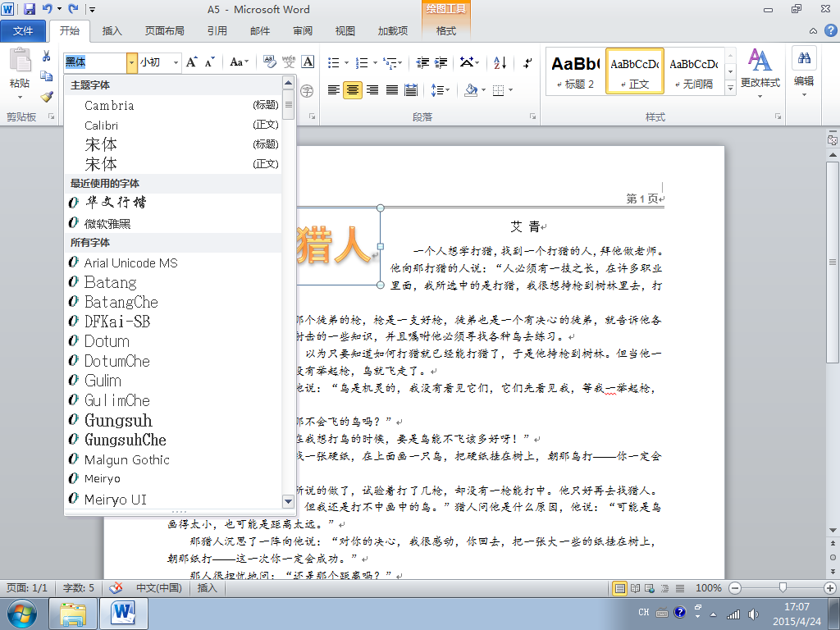Screen dimensions: 840x630
Task: Click the Word Help question mark icon
Action: point(830,30)
